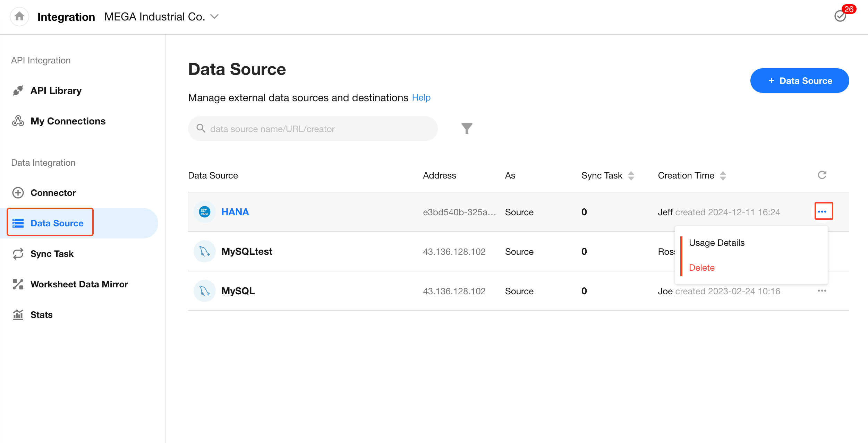Choose Delete in the context menu
Image resolution: width=868 pixels, height=443 pixels.
701,268
